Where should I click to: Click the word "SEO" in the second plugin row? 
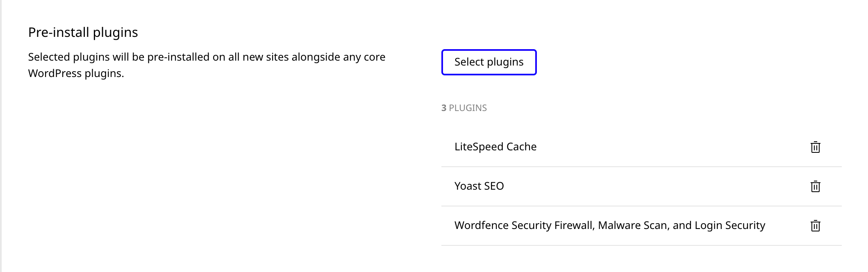pos(494,186)
